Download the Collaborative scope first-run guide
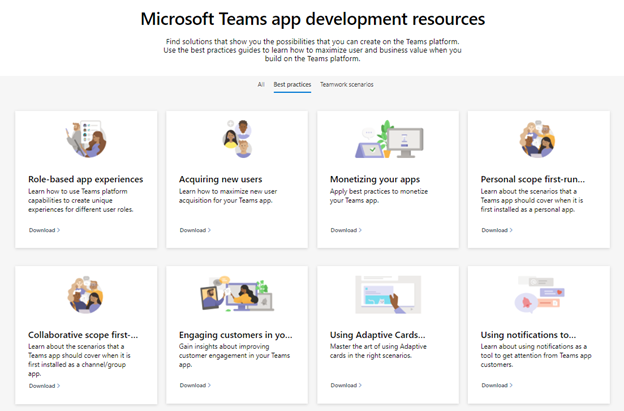Screen dimensions: 624x411 tap(44, 386)
